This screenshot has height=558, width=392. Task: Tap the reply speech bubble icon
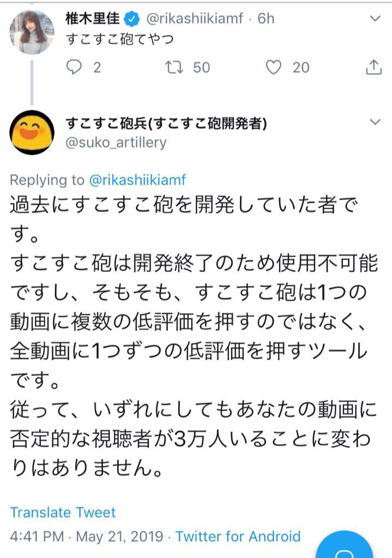pos(74,67)
